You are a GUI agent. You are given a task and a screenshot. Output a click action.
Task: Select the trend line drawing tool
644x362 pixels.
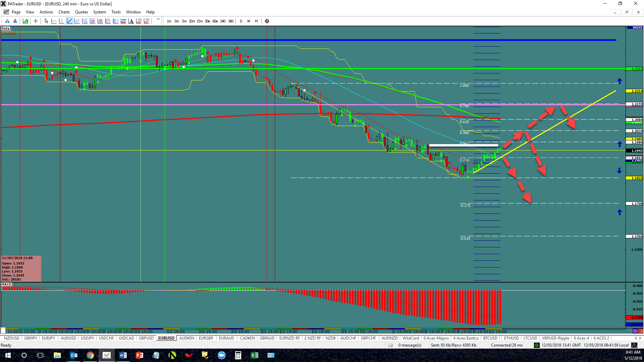click(x=69, y=21)
